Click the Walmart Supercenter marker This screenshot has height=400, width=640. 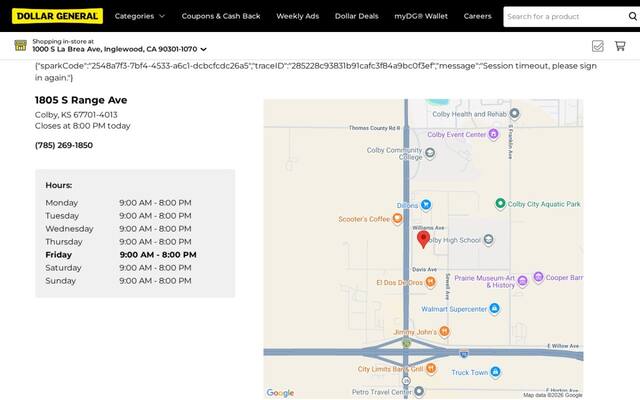coord(494,308)
